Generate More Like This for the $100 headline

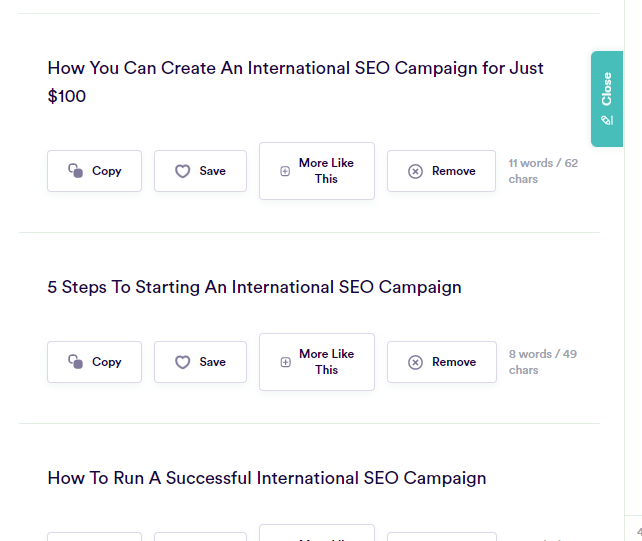pyautogui.click(x=317, y=171)
